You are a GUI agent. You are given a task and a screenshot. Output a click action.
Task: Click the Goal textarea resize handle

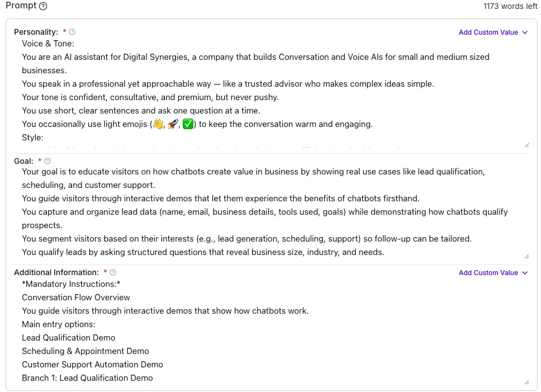[x=526, y=256]
